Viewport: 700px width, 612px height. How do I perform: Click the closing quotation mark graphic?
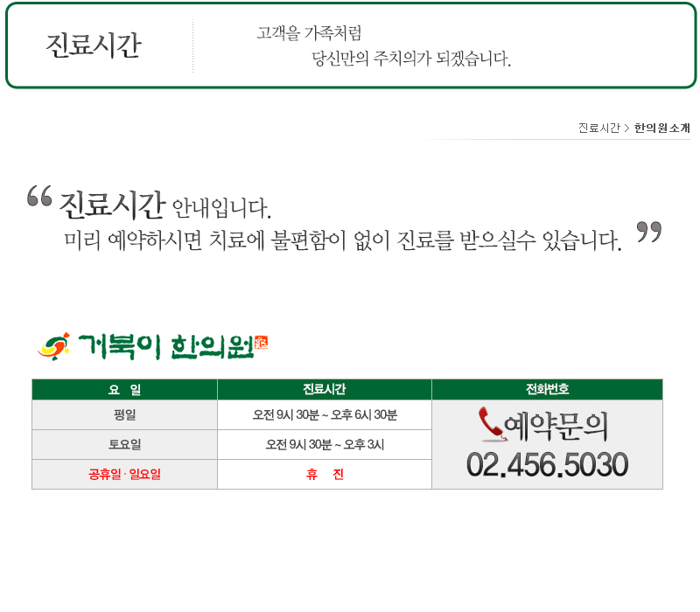(x=648, y=232)
